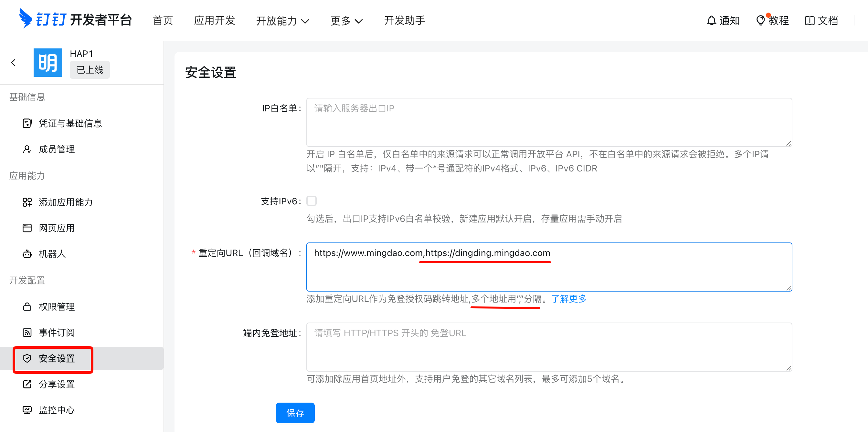Click the back arrow beside HAP1

[x=14, y=63]
